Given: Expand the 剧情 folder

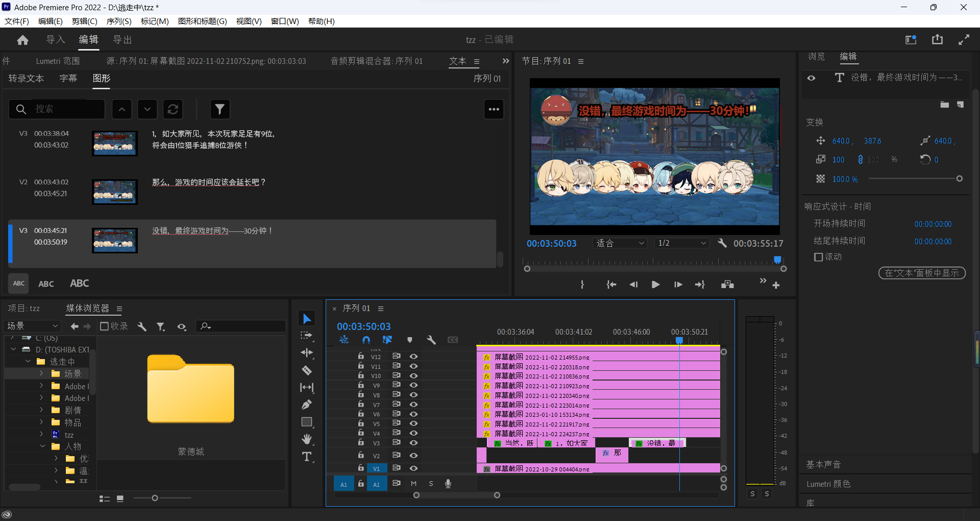Looking at the screenshot, I should [41, 410].
